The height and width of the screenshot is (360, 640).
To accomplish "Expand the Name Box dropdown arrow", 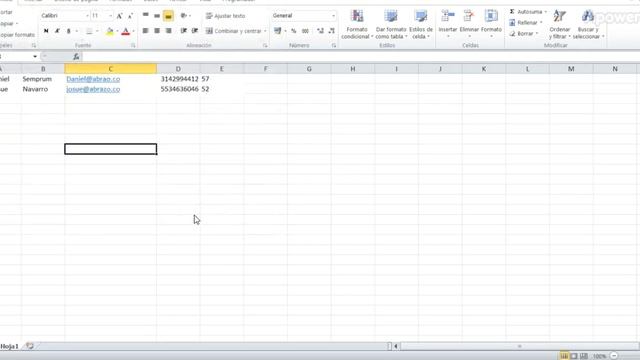I will pos(35,57).
